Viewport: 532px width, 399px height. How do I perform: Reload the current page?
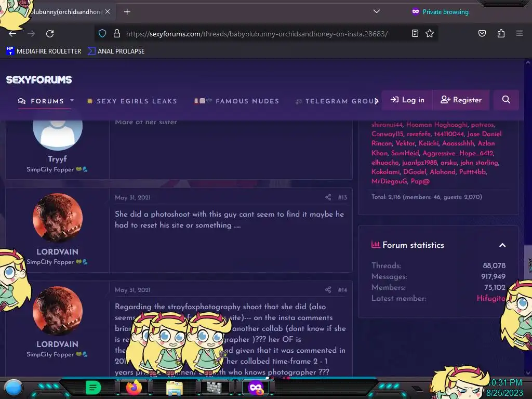click(x=50, y=34)
